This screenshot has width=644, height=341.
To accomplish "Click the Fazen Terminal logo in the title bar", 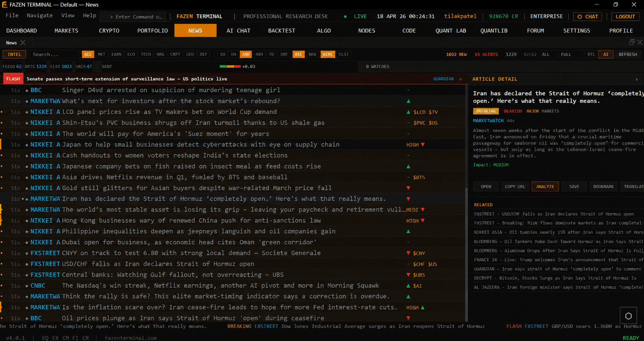I will (4, 5).
